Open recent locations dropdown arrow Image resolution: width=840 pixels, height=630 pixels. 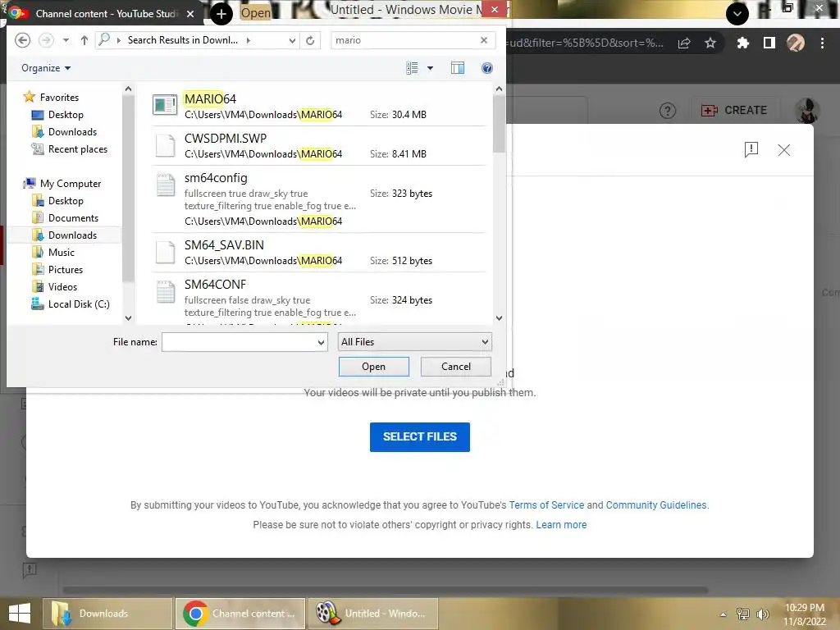tap(66, 40)
